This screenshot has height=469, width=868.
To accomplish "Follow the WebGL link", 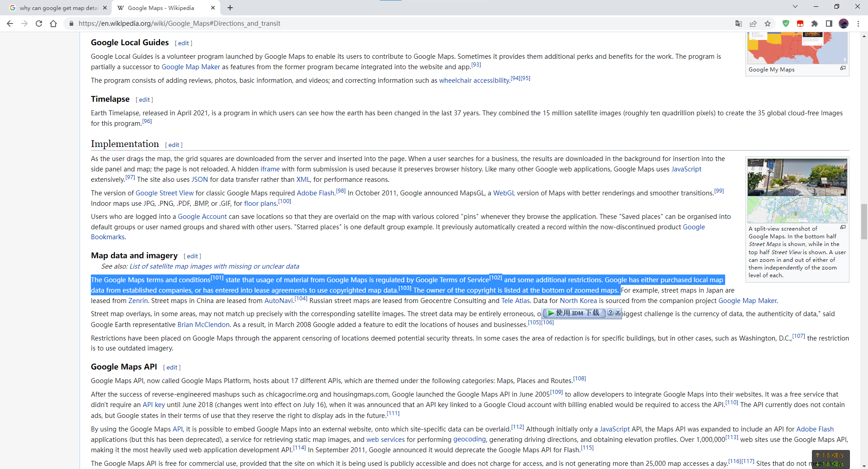I will click(x=504, y=193).
